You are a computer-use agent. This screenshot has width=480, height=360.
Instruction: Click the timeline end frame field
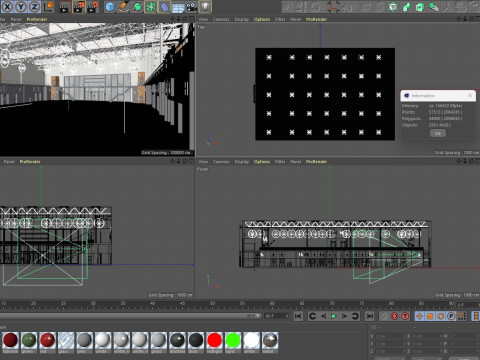tap(277, 316)
